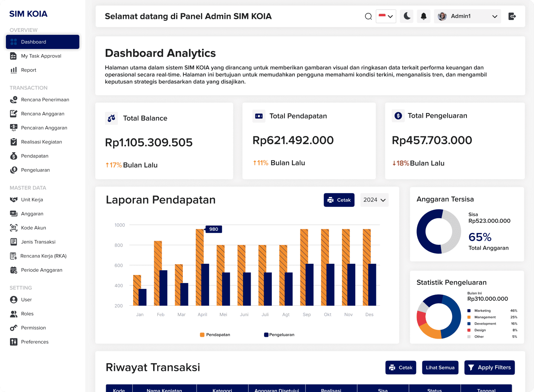Click the Realisasi Kegiatan icon
The image size is (534, 392).
(x=14, y=142)
